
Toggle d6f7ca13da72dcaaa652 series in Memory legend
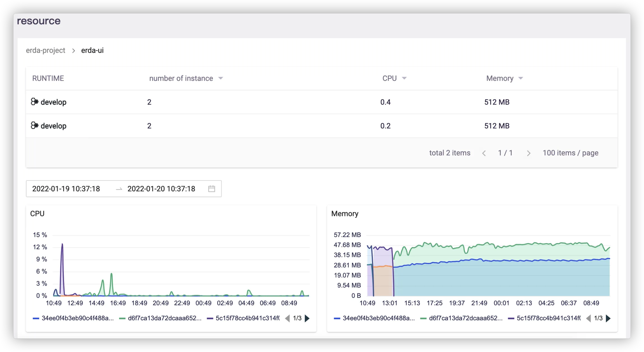[x=462, y=318]
